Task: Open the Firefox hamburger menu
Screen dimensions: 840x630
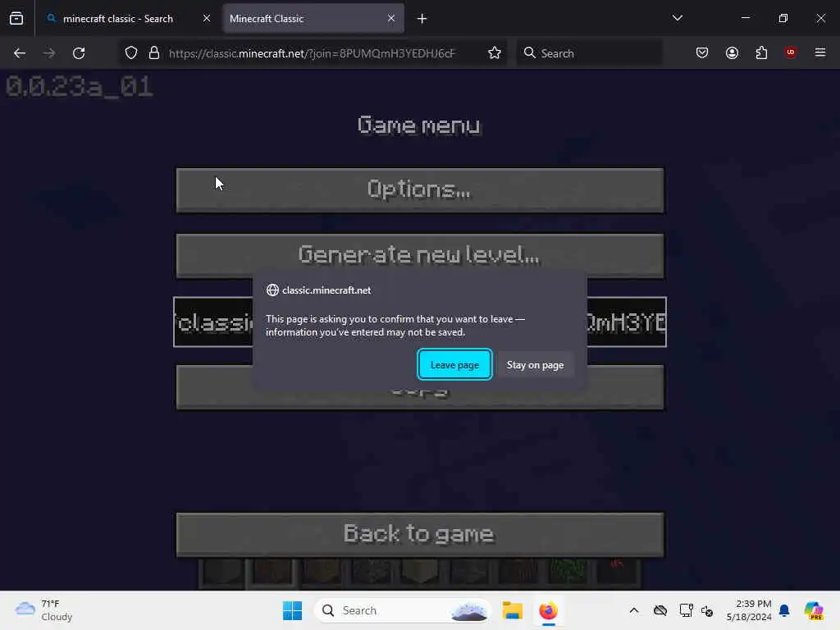Action: [819, 52]
